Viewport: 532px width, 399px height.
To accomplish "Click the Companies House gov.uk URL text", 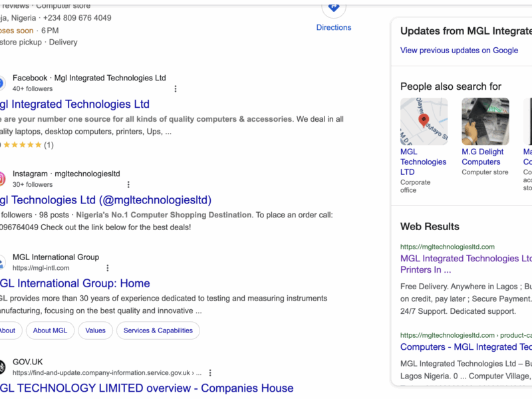I will [x=107, y=373].
